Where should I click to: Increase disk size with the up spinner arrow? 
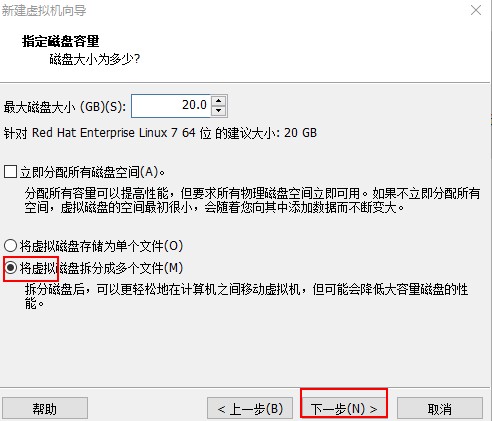[x=219, y=101]
